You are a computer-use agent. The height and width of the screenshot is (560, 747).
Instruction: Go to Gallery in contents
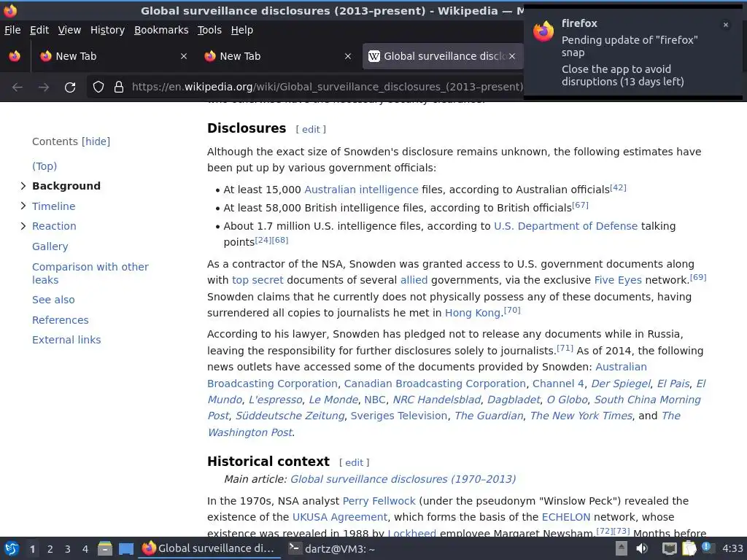pos(50,246)
